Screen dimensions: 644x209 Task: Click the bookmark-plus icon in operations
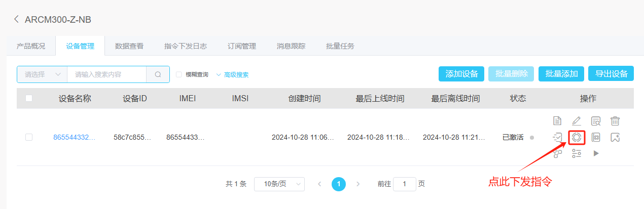point(615,137)
